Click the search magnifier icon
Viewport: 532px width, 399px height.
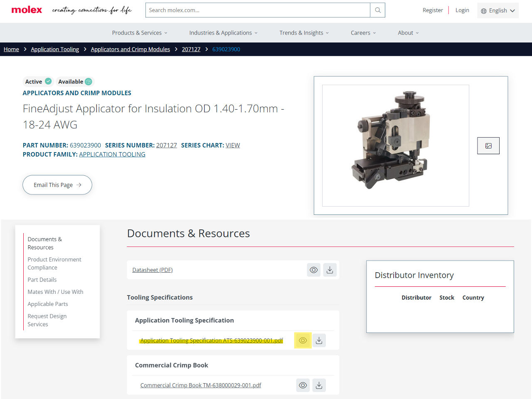377,10
